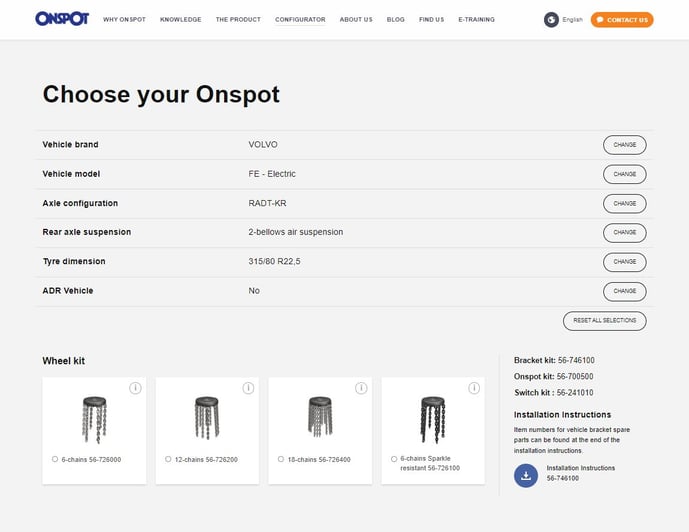The width and height of the screenshot is (689, 532).
Task: Change the Vehicle brand selection
Action: click(x=624, y=145)
